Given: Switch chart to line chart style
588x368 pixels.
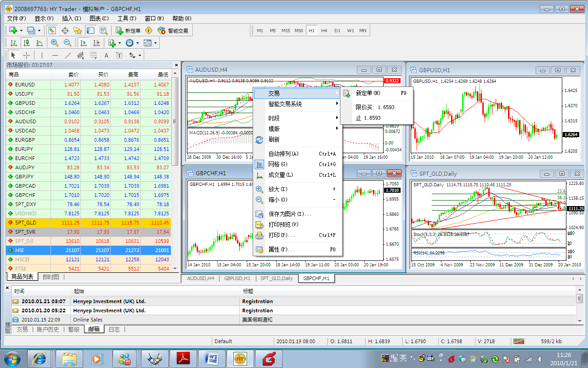Looking at the screenshot, I should [40, 43].
